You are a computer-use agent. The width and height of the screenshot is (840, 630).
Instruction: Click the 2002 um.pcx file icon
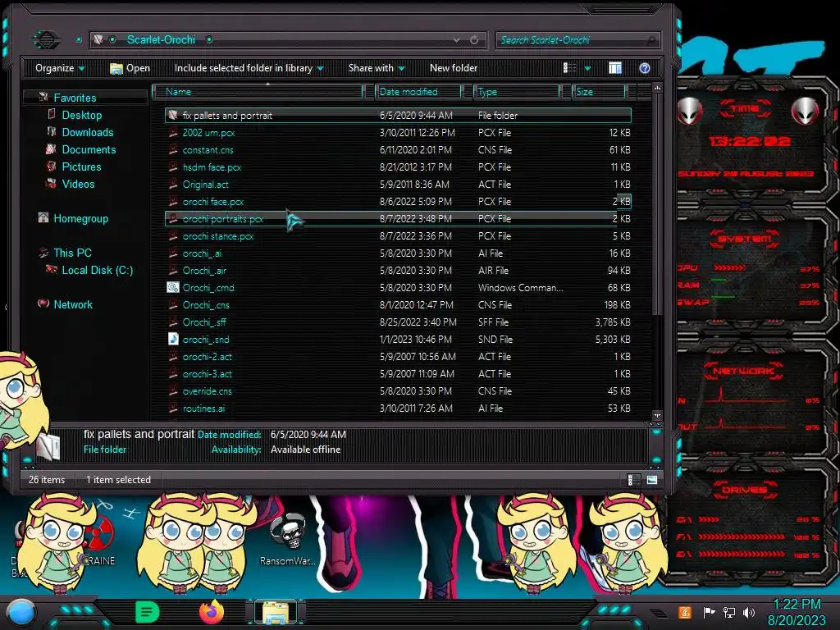click(x=172, y=132)
